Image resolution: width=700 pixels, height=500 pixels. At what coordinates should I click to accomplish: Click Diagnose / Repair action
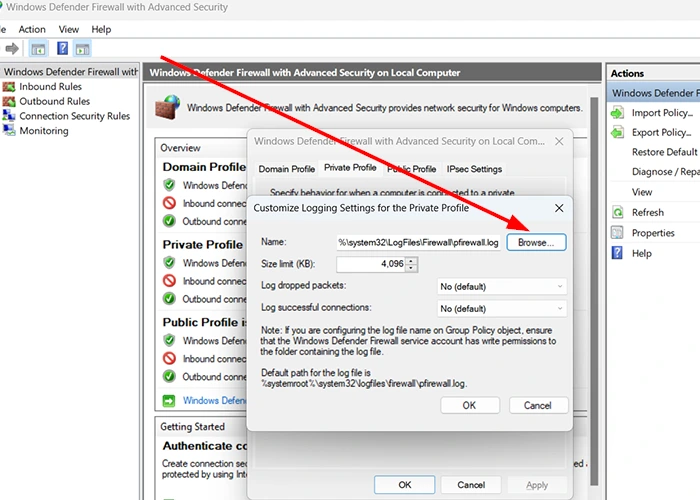665,172
